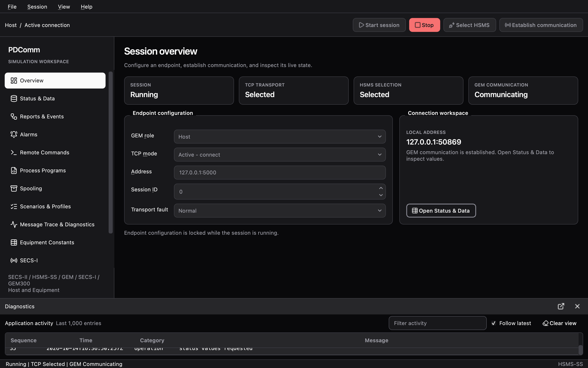Focus the Filter activity field
This screenshot has height=368, width=588.
pyautogui.click(x=437, y=323)
